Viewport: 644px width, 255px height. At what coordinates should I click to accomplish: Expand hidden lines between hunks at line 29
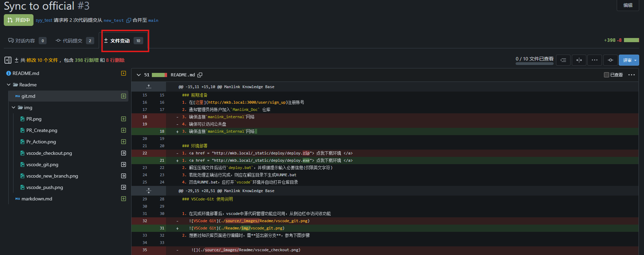[149, 191]
